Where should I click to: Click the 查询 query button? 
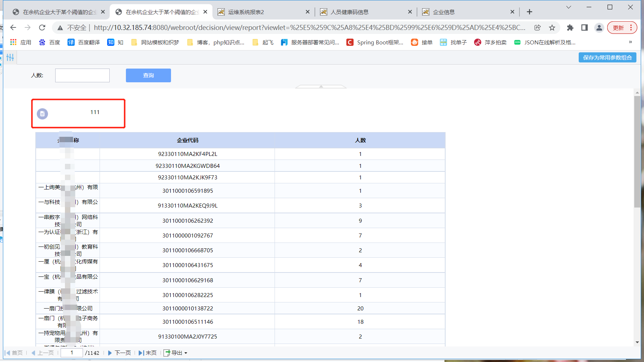(148, 75)
